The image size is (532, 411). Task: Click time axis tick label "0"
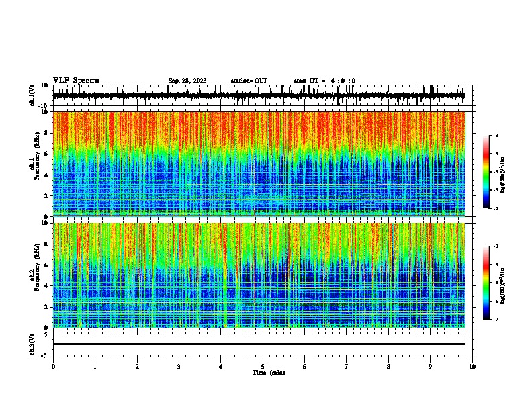53,367
